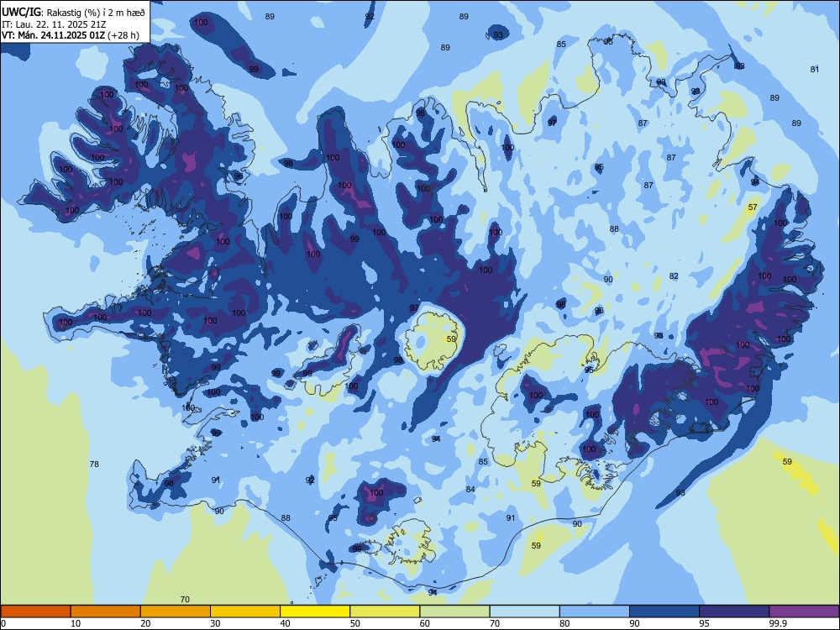
Task: Click the initial time line 'IT: Lau. 22. 11. 2025 21Z'
Action: (53, 24)
